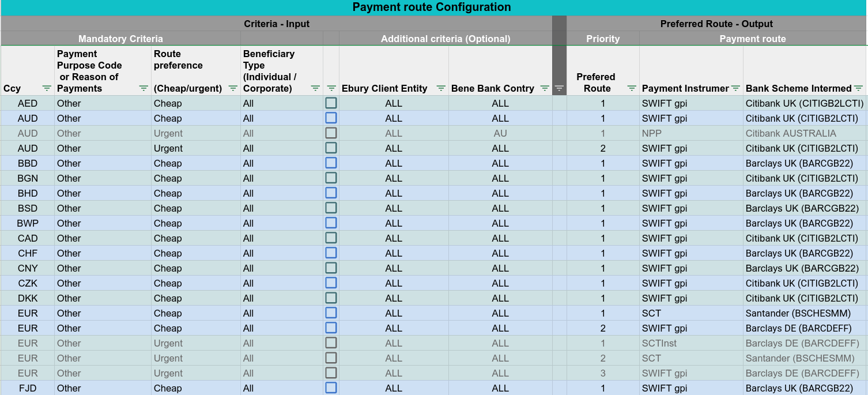Open the Prefered Route filter icon
This screenshot has width=868, height=395.
tap(632, 88)
